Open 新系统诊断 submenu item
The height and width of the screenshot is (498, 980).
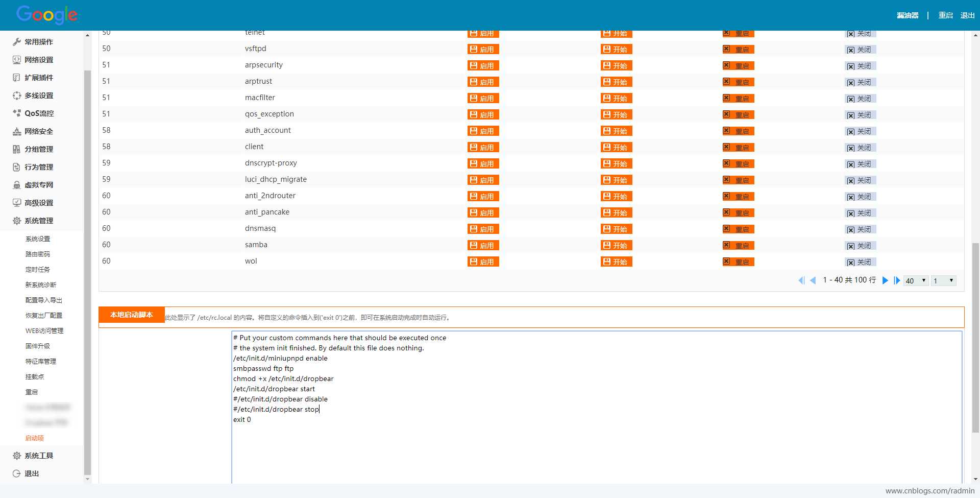41,284
